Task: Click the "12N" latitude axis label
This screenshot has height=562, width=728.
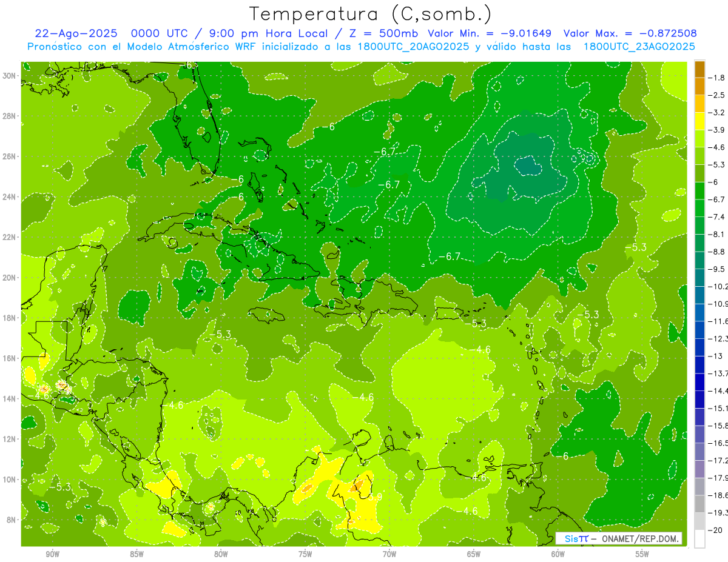Action: click(10, 439)
